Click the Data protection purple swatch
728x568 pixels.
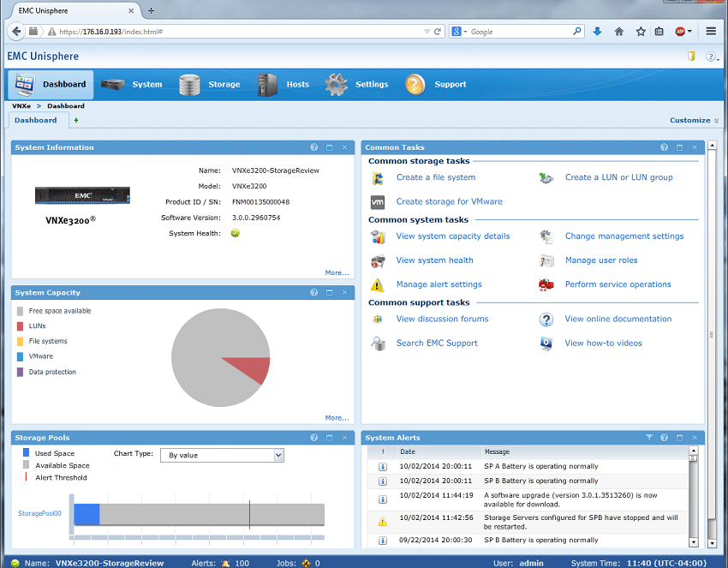20,372
